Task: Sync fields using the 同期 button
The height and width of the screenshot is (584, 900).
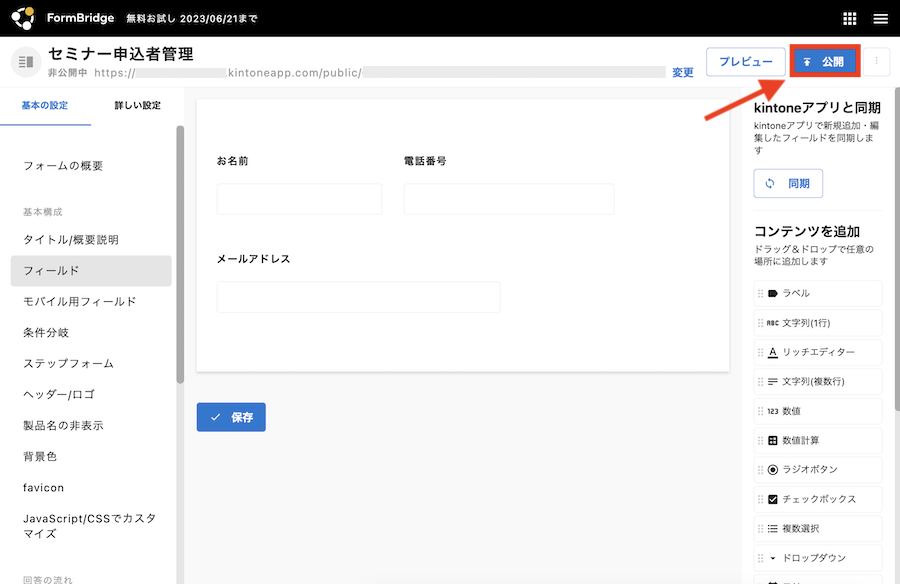Action: tap(788, 184)
